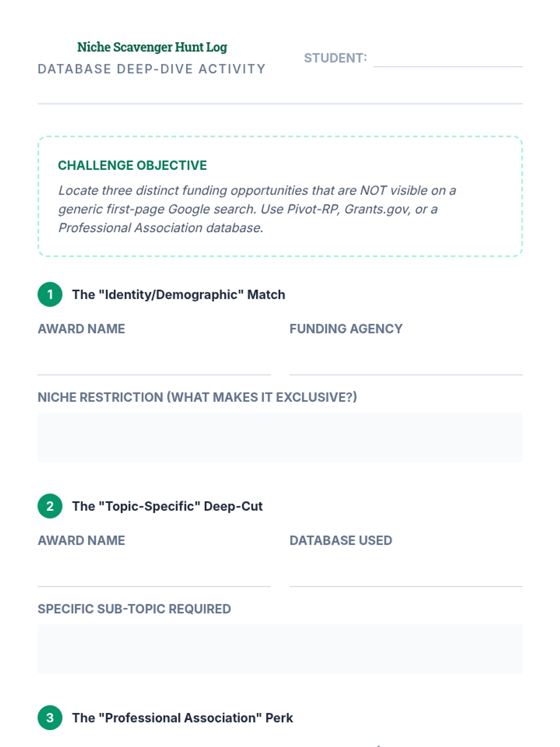Image resolution: width=560 pixels, height=747 pixels.
Task: Click the green number 3 badge
Action: click(x=50, y=718)
